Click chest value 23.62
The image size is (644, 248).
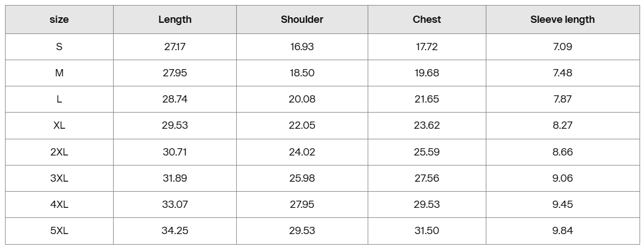coord(427,125)
